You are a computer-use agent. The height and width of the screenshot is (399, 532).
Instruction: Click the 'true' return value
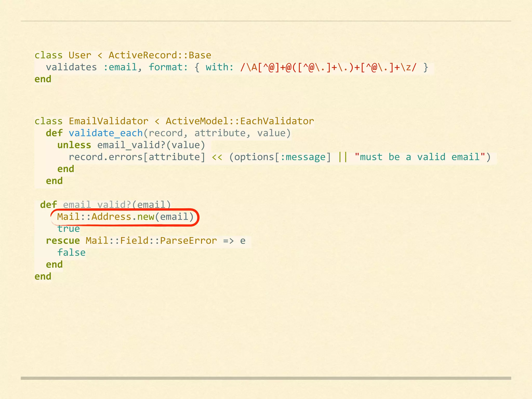click(69, 229)
